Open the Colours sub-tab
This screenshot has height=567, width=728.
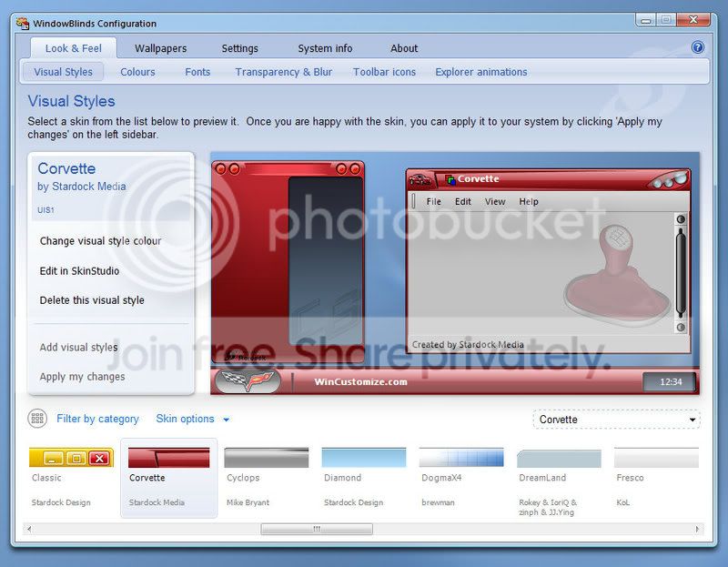[x=137, y=72]
